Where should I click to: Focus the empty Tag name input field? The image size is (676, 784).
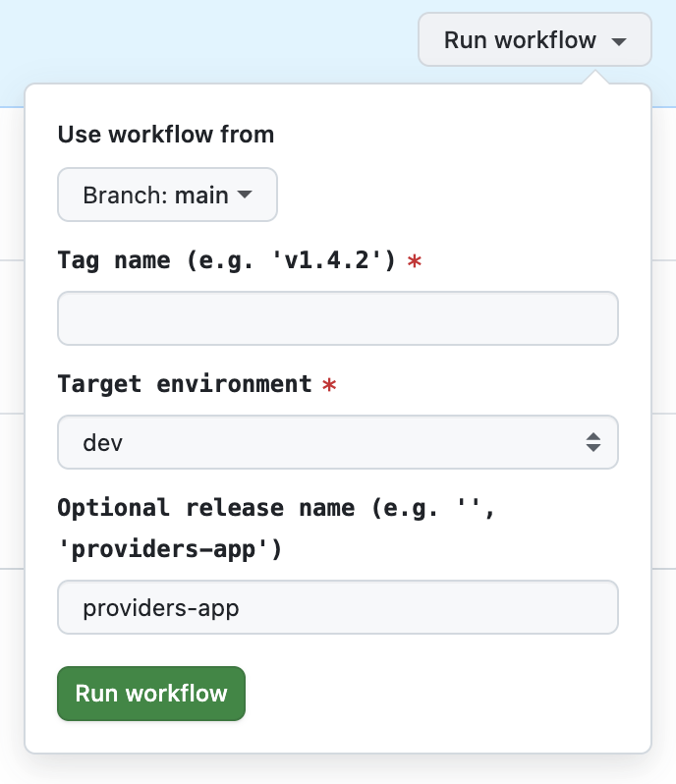337,318
